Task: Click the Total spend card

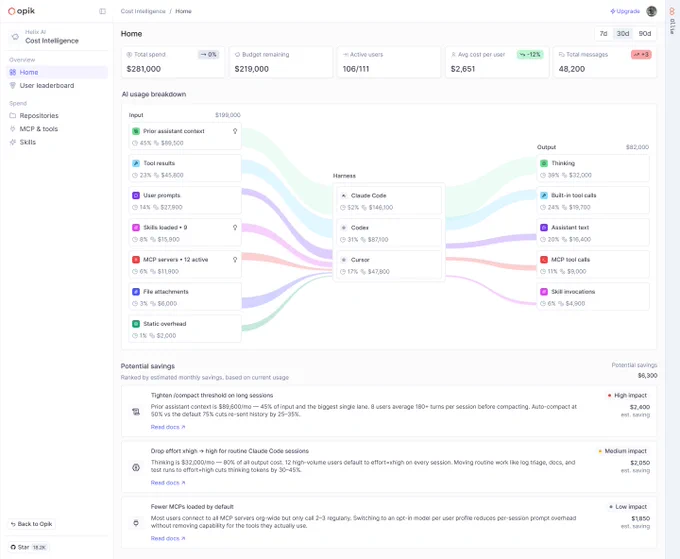Action: [x=173, y=62]
